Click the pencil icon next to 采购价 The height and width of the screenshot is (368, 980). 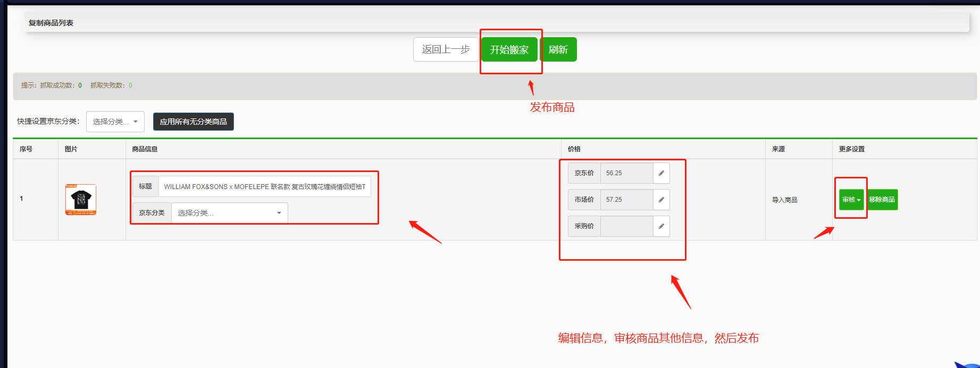661,226
